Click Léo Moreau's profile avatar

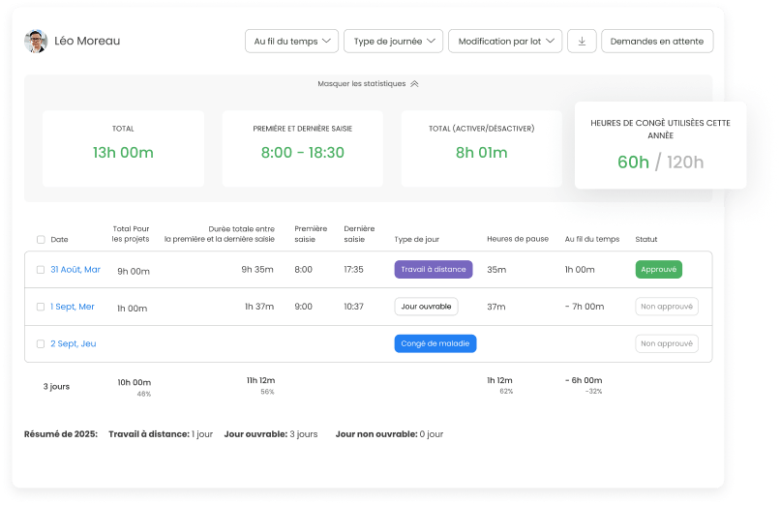36,41
